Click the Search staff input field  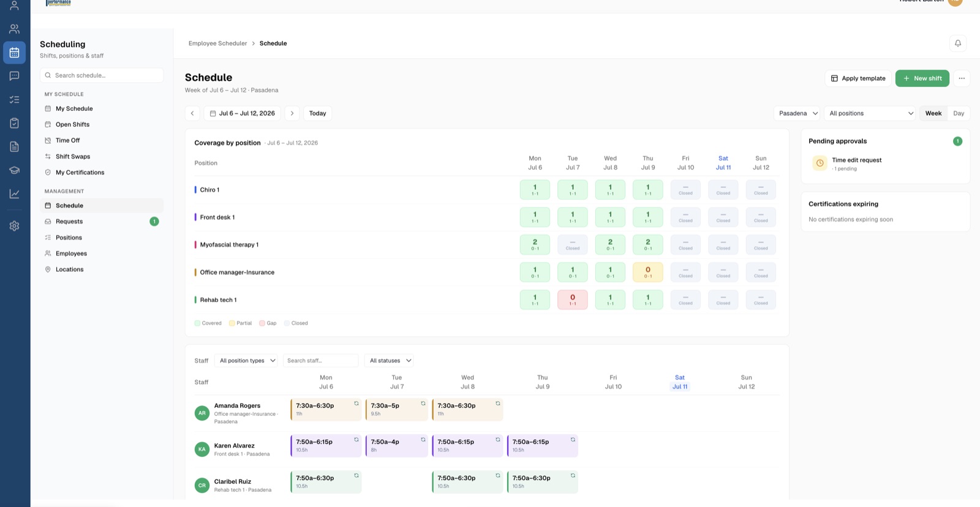click(x=320, y=361)
